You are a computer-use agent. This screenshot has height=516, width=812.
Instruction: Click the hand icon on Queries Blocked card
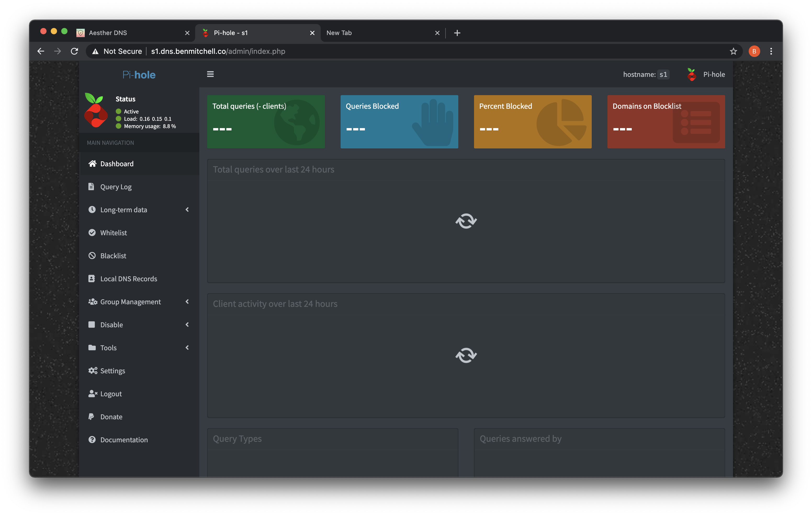click(x=433, y=122)
